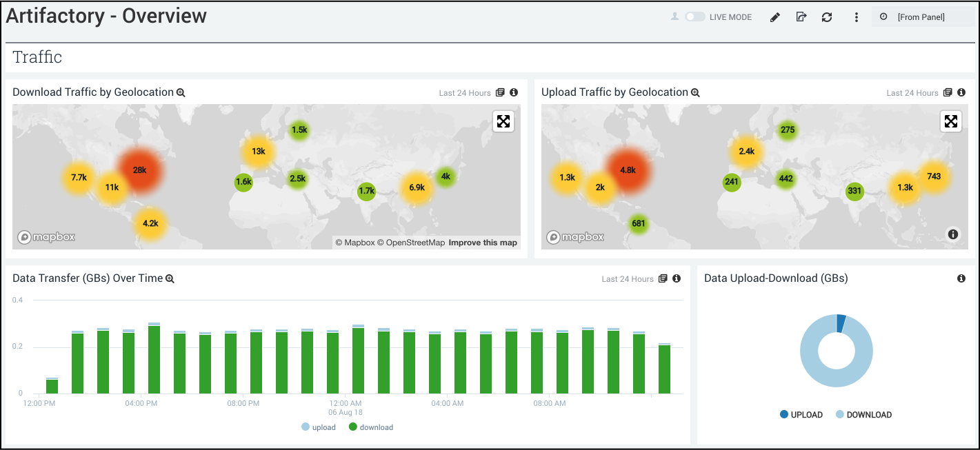Toggle the download series in chart legend
The width and height of the screenshot is (980, 450).
point(371,427)
